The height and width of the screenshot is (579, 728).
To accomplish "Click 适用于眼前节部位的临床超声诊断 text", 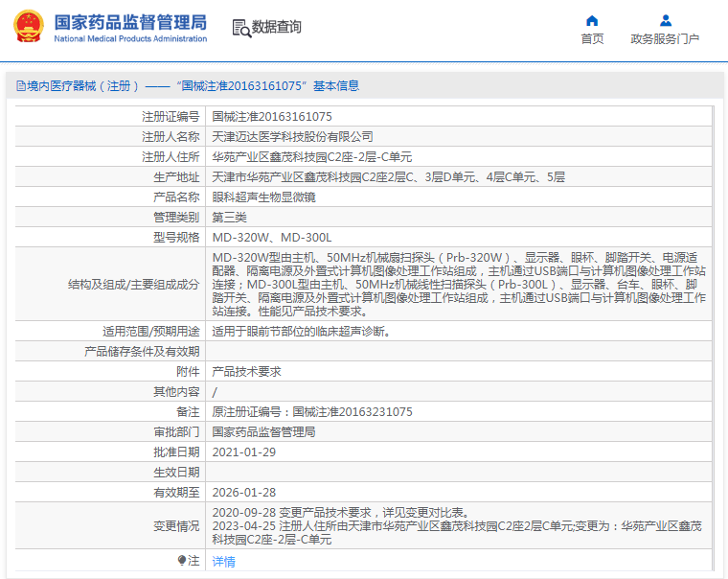I will 302,332.
